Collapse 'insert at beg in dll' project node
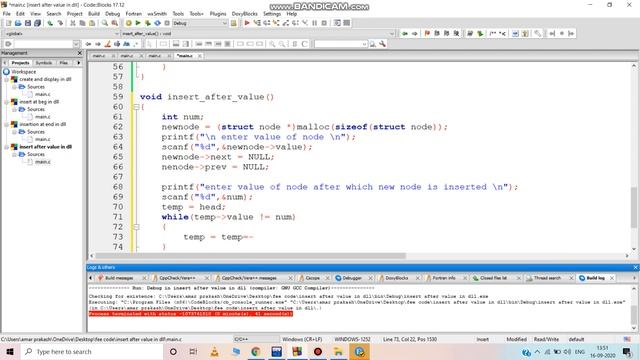The image size is (640, 360). pyautogui.click(x=7, y=102)
